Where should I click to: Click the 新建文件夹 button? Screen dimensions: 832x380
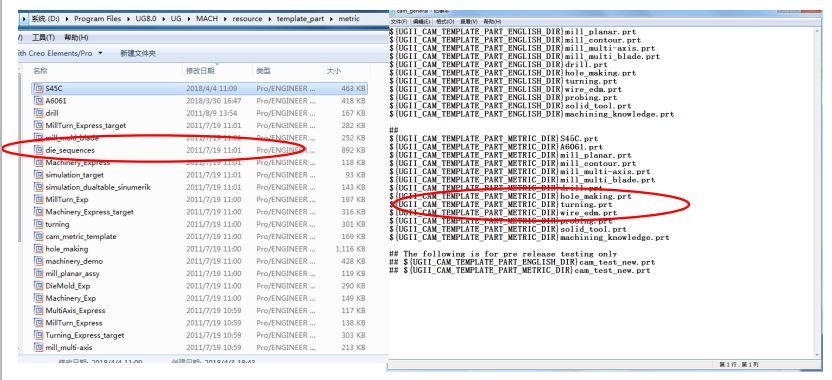pyautogui.click(x=138, y=53)
